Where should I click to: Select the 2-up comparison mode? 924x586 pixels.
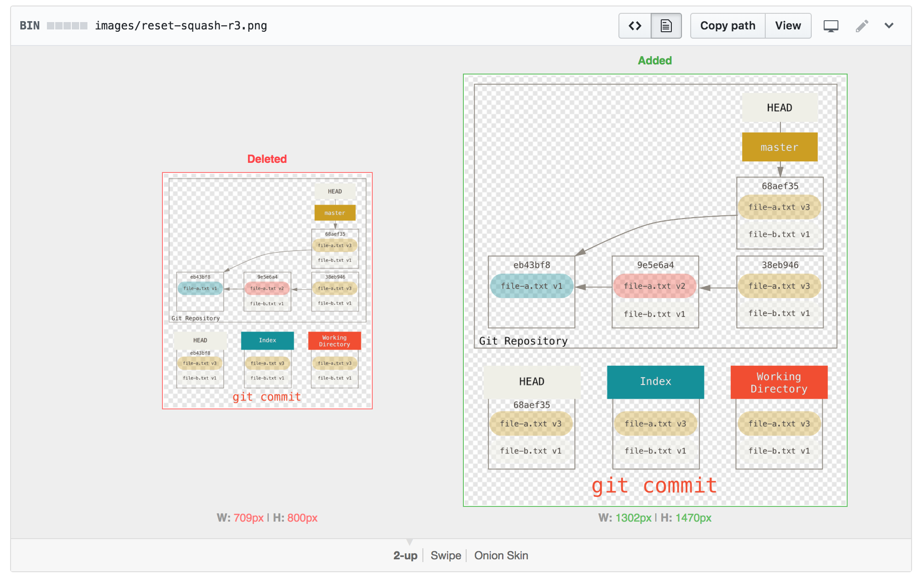405,556
